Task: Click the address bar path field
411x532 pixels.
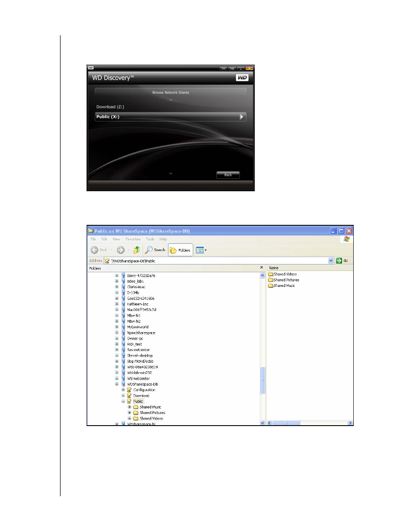Action: [x=216, y=261]
